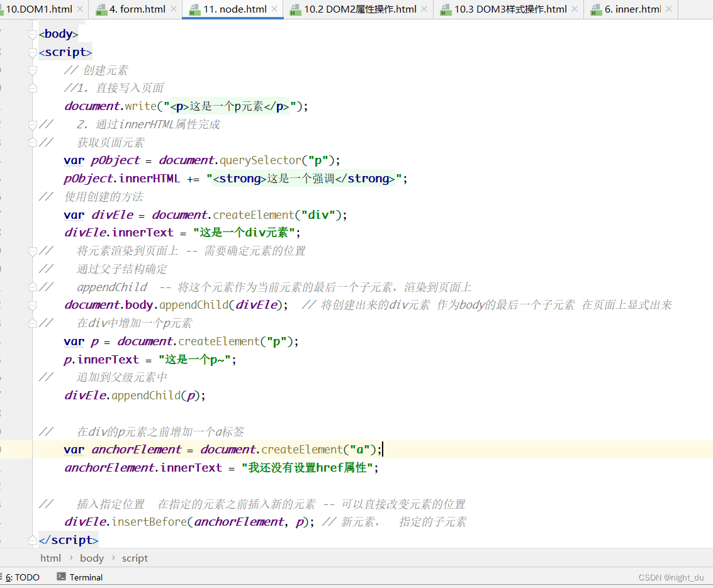Click the body breadcrumb item
This screenshot has height=588, width=713.
pyautogui.click(x=92, y=558)
